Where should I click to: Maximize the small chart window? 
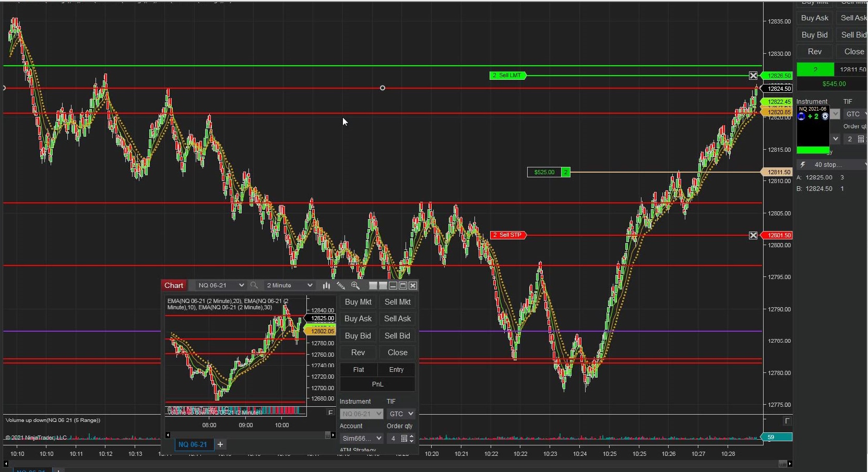(403, 285)
